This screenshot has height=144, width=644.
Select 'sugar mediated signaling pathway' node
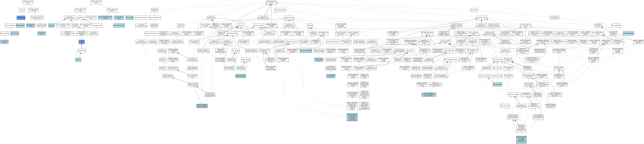192,68
